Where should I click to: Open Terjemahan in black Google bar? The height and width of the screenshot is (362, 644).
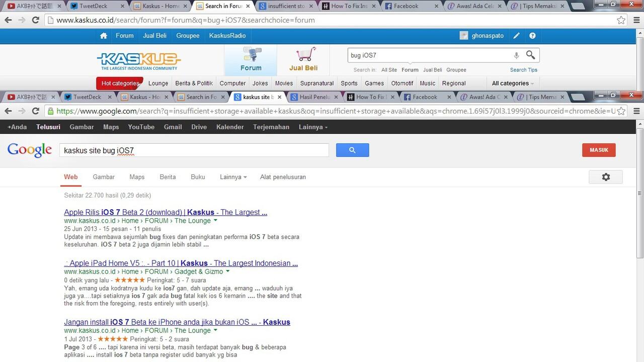(x=271, y=127)
